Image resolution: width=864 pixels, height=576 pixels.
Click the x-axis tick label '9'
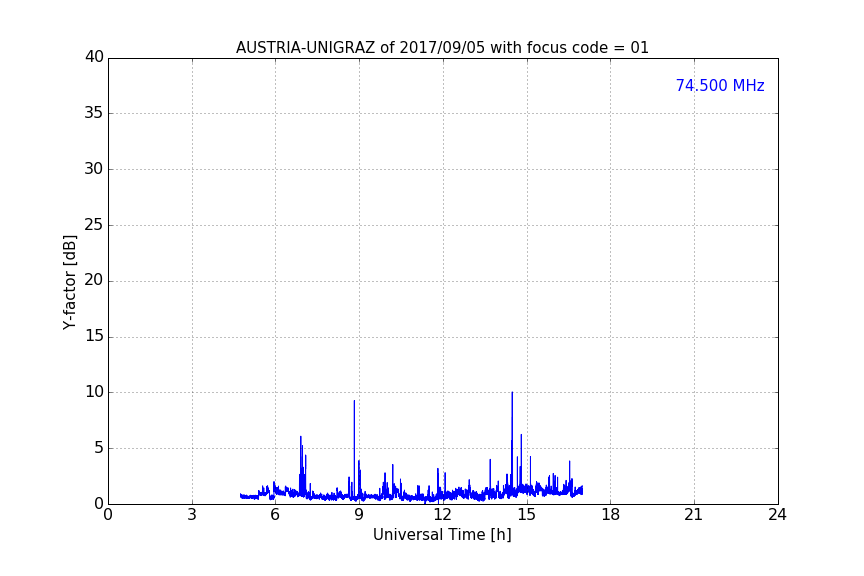359,515
